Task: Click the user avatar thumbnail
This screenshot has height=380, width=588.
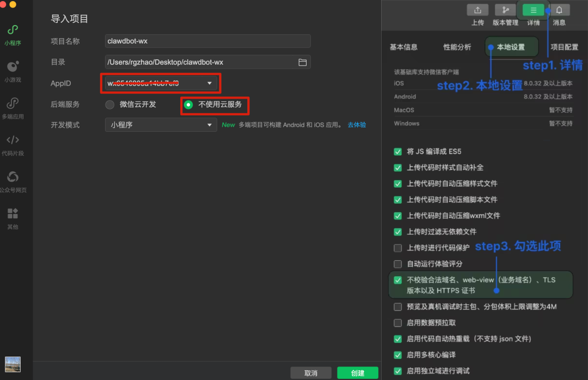Action: click(x=13, y=364)
